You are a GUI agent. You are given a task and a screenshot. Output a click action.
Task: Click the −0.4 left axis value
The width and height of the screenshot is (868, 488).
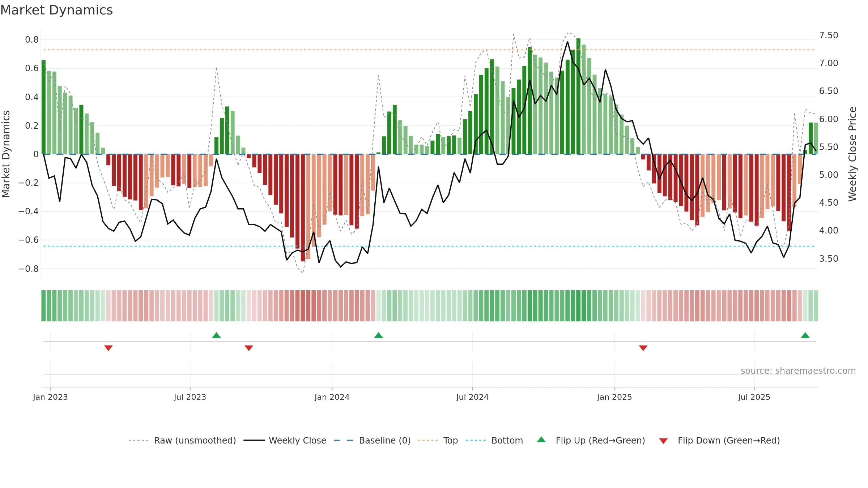coord(29,211)
